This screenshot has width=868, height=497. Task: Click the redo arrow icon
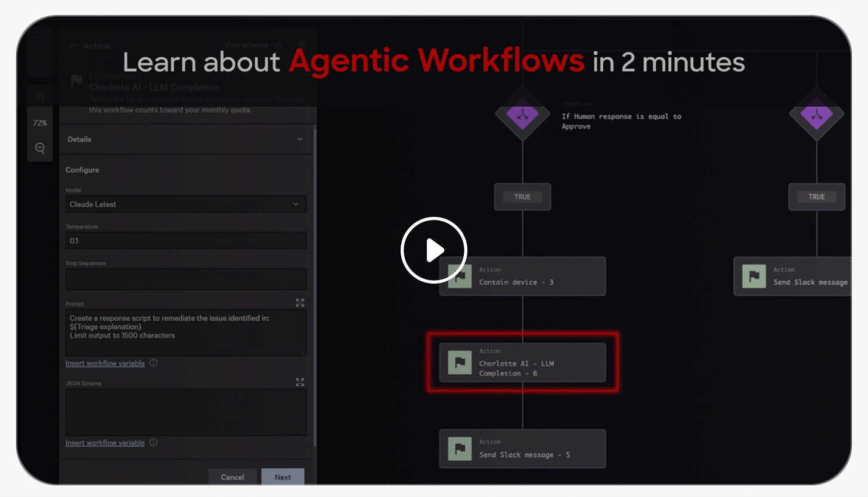tap(40, 66)
